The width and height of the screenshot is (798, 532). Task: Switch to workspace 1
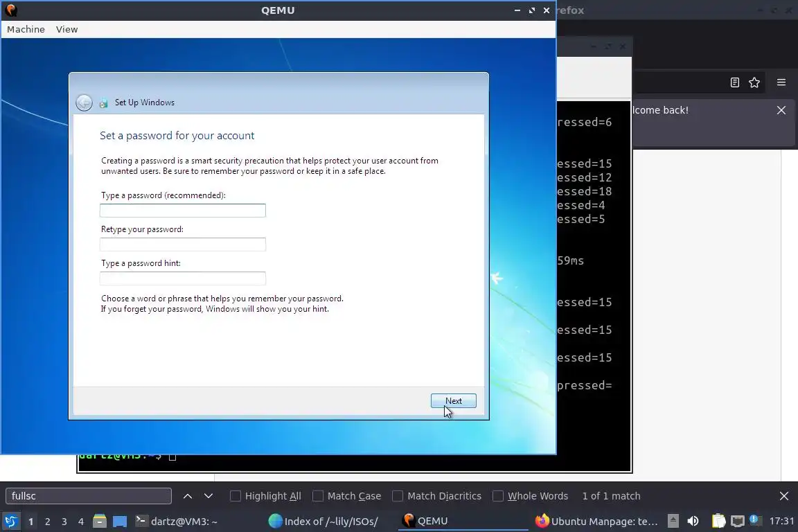31,522
